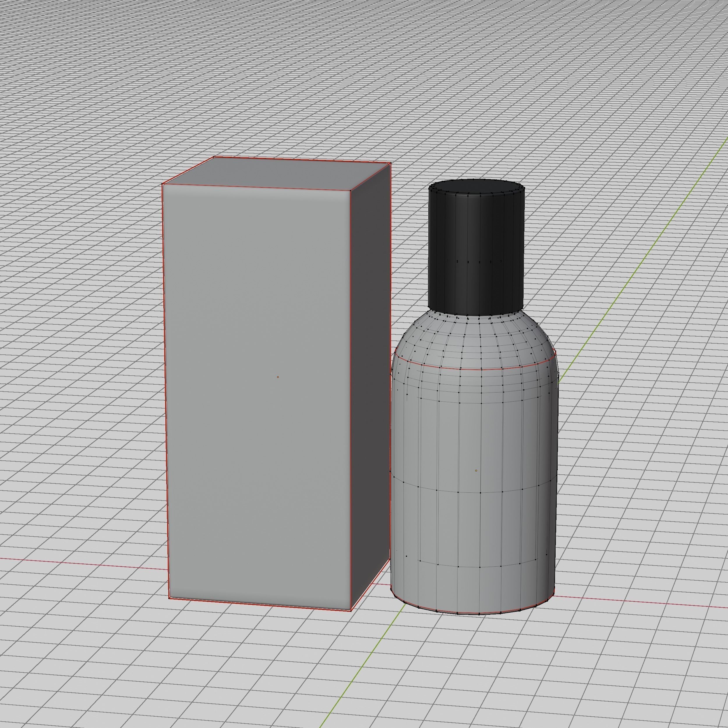Viewport: 728px width, 728px height.
Task: Click the bottle's orange origin point
Action: pyautogui.click(x=476, y=471)
